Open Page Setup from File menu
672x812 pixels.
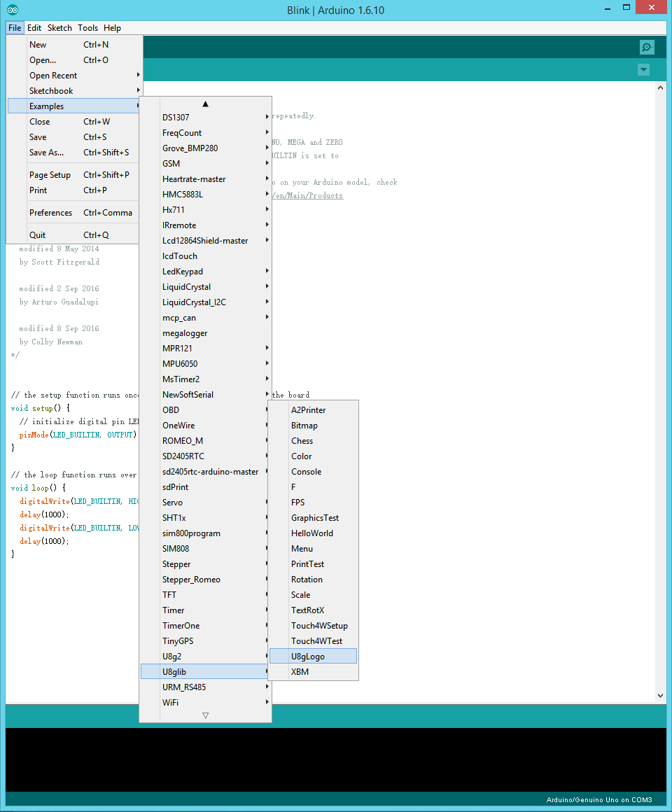pos(73,175)
